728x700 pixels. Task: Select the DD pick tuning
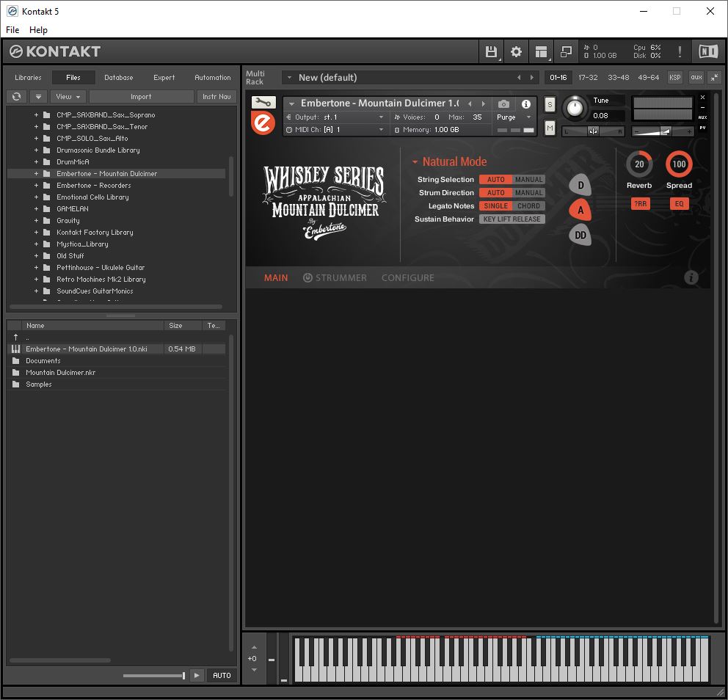[580, 235]
